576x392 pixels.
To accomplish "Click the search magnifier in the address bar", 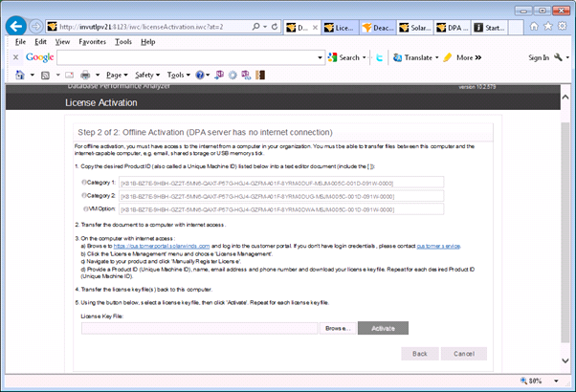I will [255, 27].
